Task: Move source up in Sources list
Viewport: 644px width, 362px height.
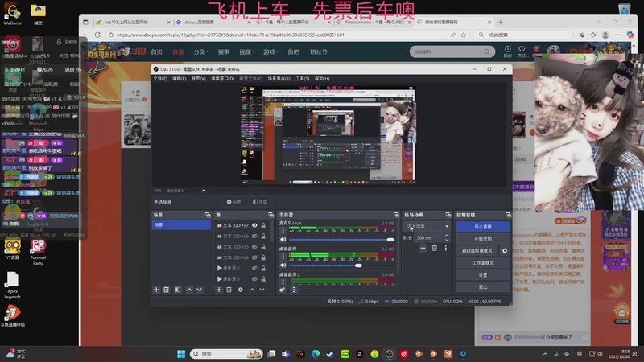Action: click(252, 290)
